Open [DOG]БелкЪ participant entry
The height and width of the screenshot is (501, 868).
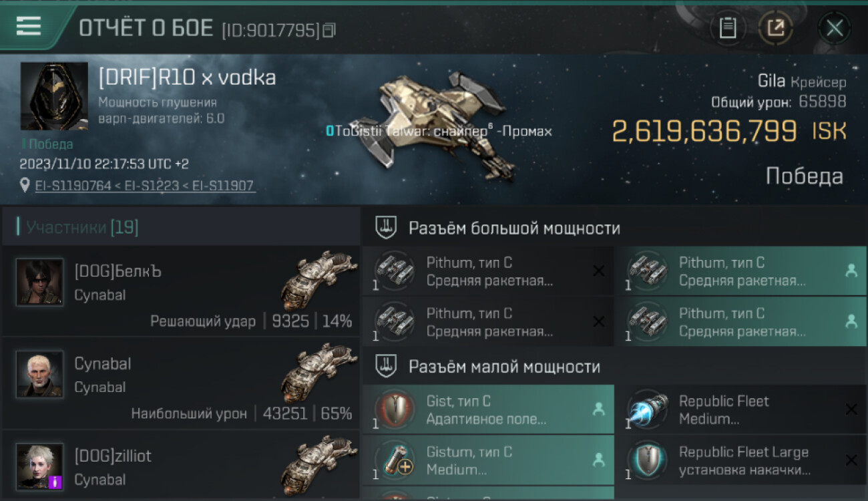pos(181,291)
